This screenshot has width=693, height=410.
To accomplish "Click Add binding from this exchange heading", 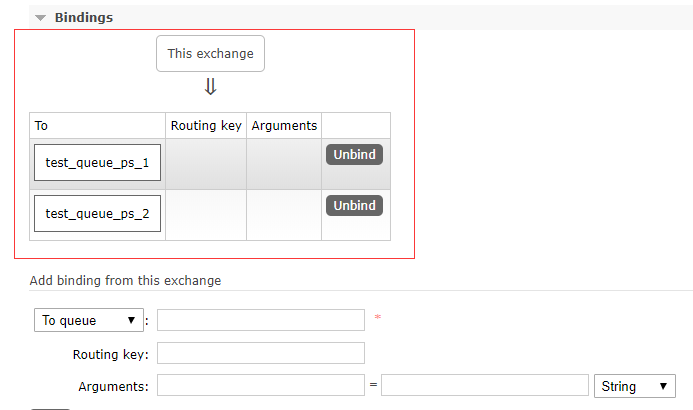I will coord(126,281).
